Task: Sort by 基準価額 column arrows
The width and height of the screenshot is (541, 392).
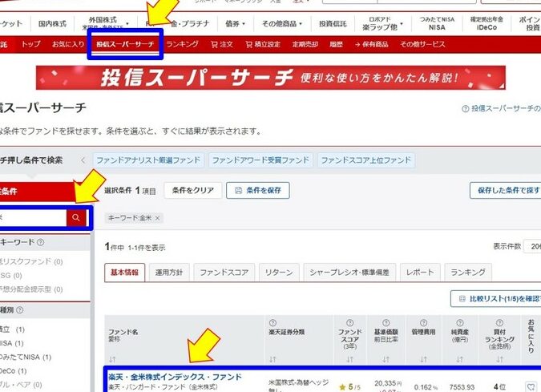Action: pyautogui.click(x=386, y=359)
